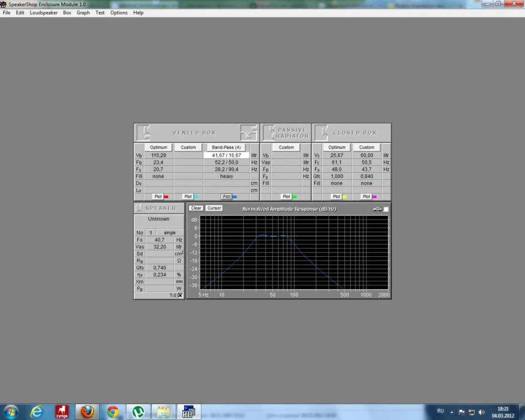This screenshot has width=525, height=420.
Task: Click the Closed Box speaker icon
Action: click(321, 133)
